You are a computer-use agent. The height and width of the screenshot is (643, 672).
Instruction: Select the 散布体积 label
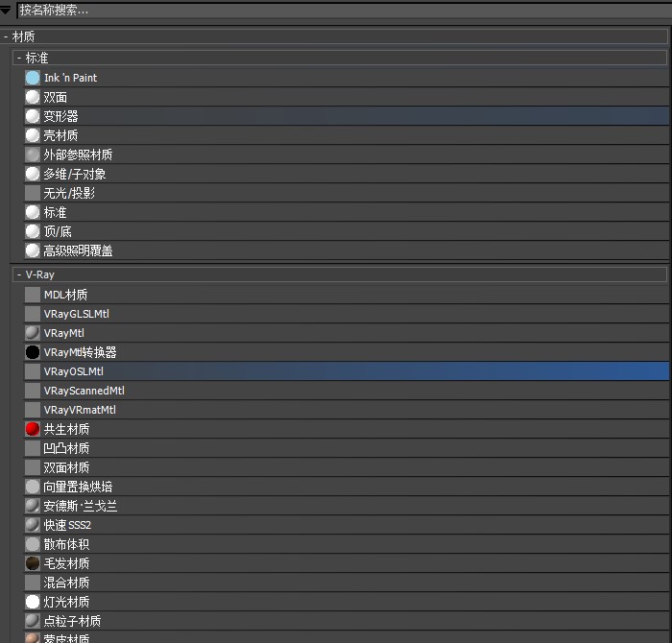[66, 544]
